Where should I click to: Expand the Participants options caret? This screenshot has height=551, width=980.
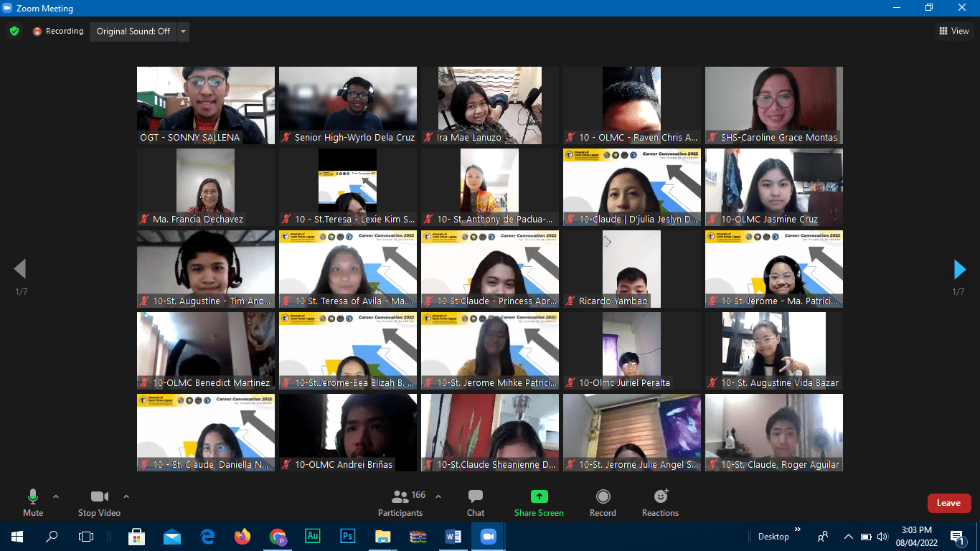(438, 496)
